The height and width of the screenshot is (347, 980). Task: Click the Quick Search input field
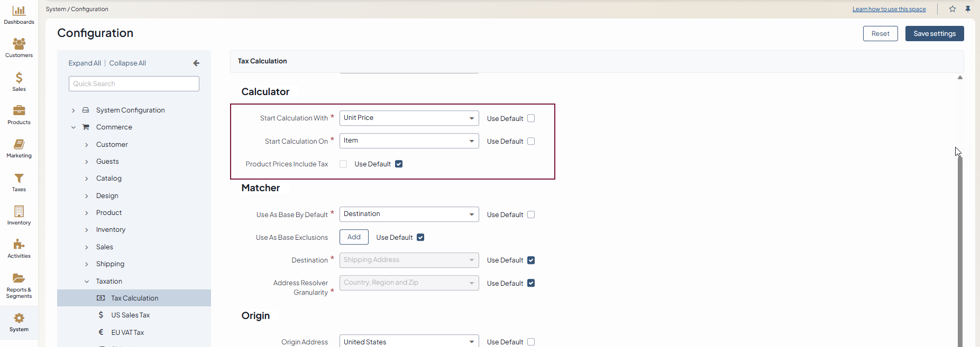tap(134, 84)
